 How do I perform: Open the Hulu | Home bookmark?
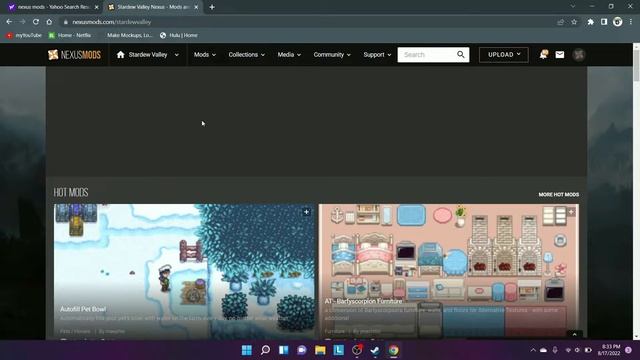tap(179, 36)
